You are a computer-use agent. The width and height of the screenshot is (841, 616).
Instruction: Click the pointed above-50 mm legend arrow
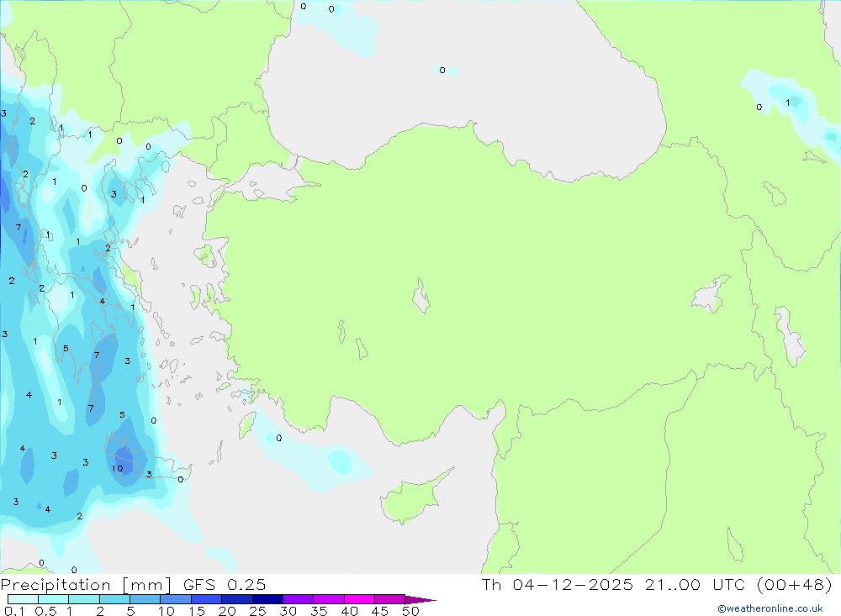(420, 600)
